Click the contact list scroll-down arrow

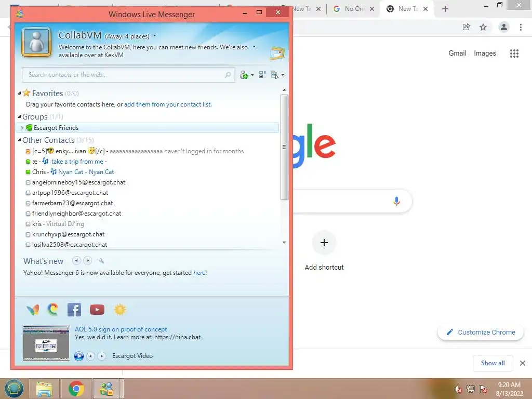[x=284, y=242]
